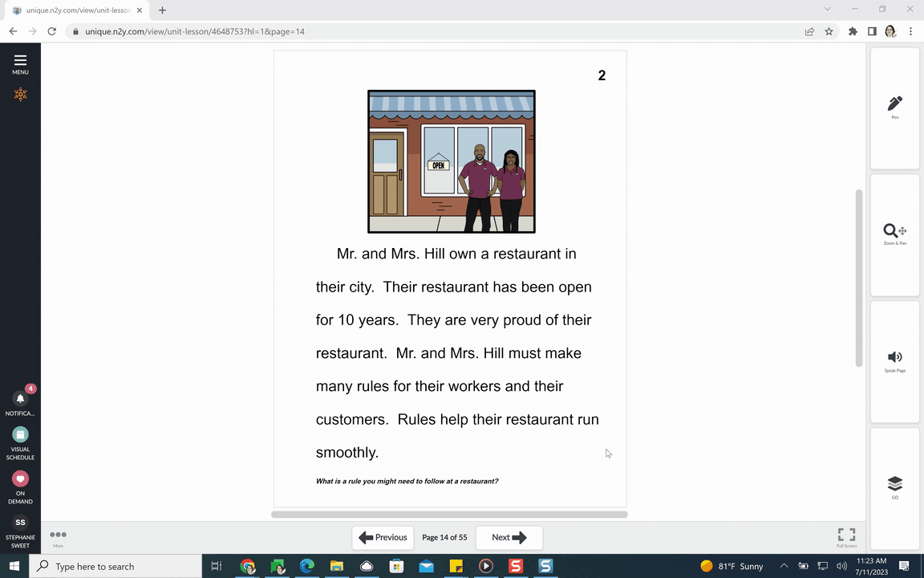924x578 pixels.
Task: Activate the Zoom & Pan tool
Action: [894, 234]
